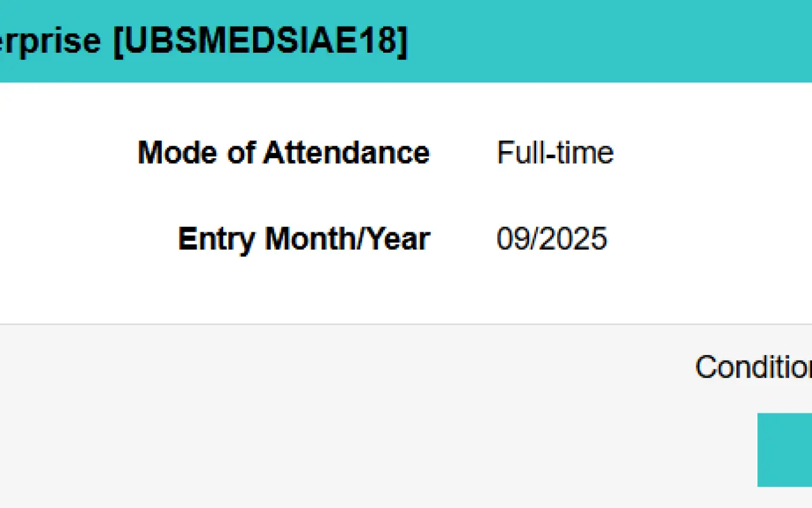Screen dimensions: 812x508
Task: Select the "Mode of Attendance" label
Action: click(x=284, y=152)
